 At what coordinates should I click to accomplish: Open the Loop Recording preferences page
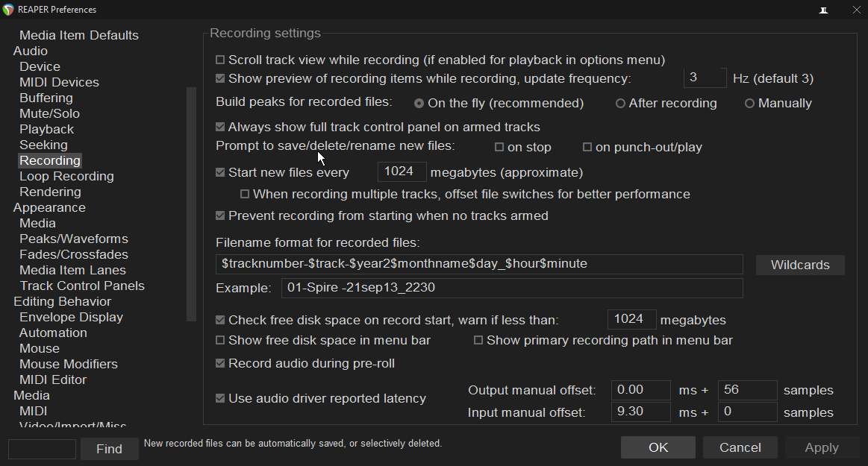click(66, 176)
